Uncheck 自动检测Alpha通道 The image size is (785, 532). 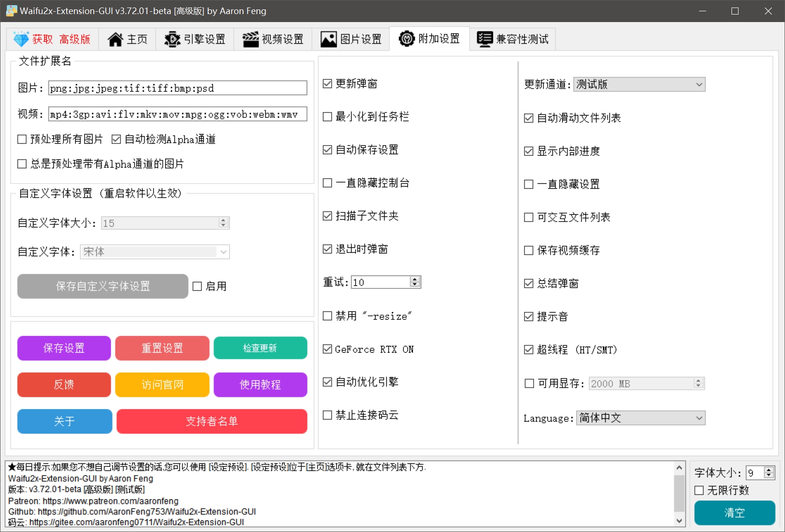pos(164,139)
